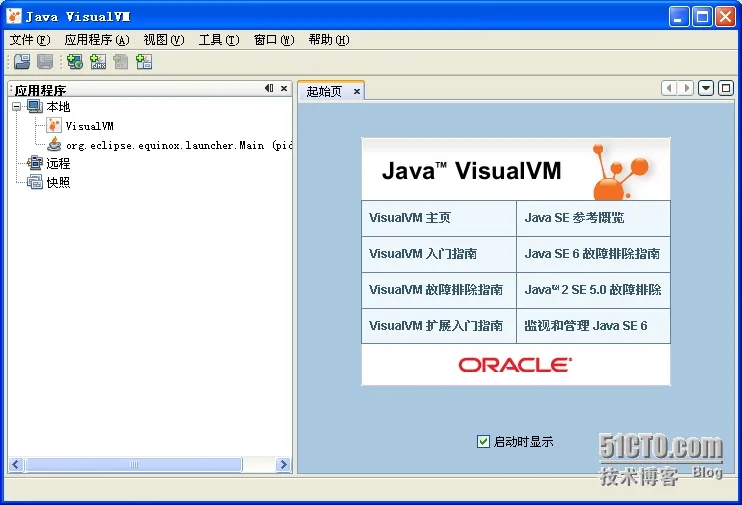
Task: Open the document list dropdown arrow
Action: [706, 88]
